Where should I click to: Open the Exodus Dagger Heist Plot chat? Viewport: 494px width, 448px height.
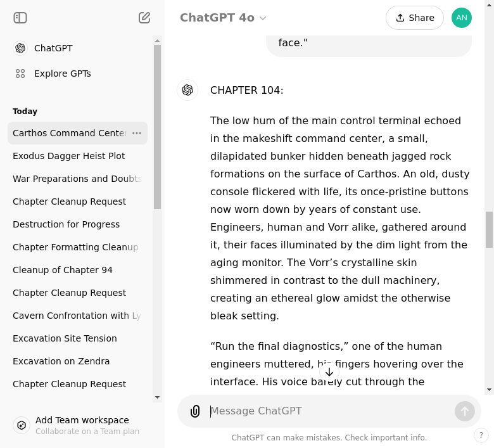(69, 156)
